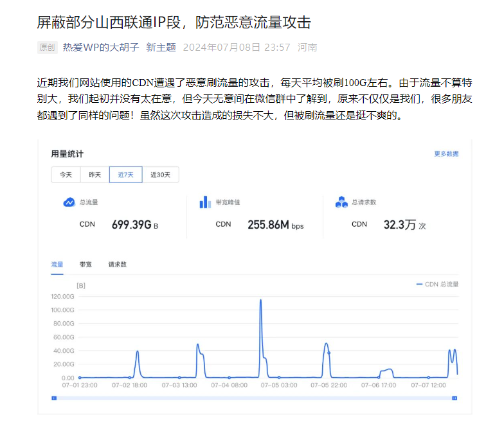The image size is (504, 424).
Task: Click the 699.39G total traffic value
Action: pyautogui.click(x=135, y=225)
